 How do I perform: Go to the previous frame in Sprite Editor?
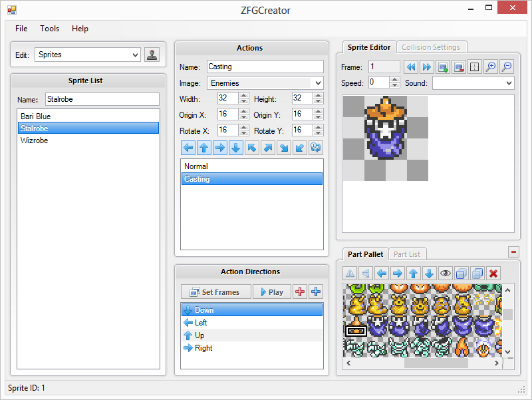point(411,67)
